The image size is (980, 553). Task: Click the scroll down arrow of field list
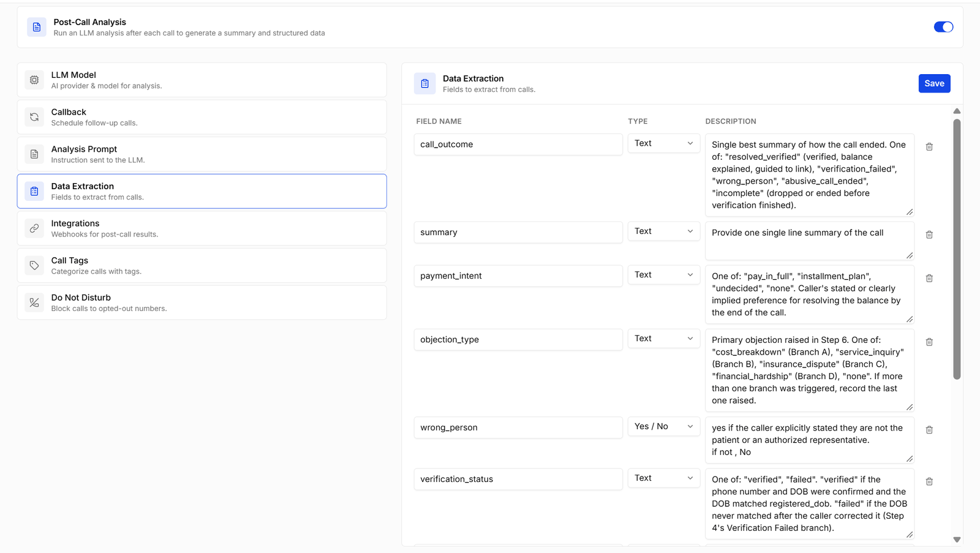pos(957,540)
